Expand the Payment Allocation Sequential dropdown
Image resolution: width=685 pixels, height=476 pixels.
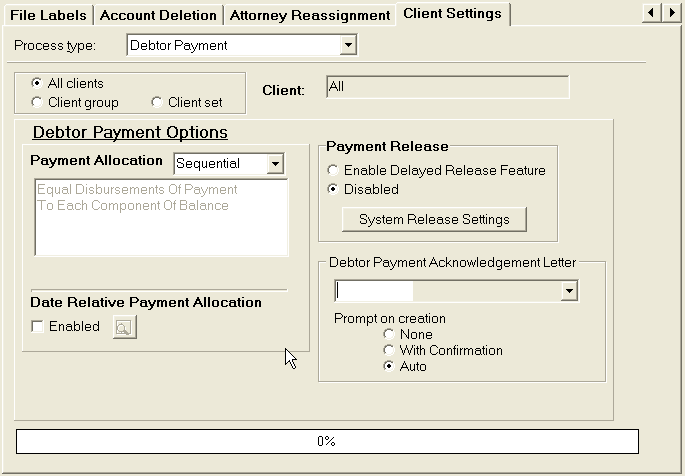pos(275,164)
